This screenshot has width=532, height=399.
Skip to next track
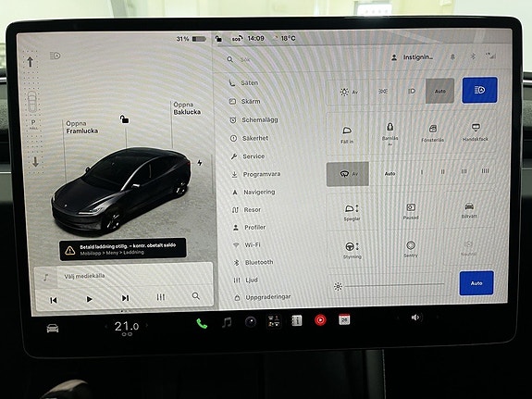tap(125, 298)
